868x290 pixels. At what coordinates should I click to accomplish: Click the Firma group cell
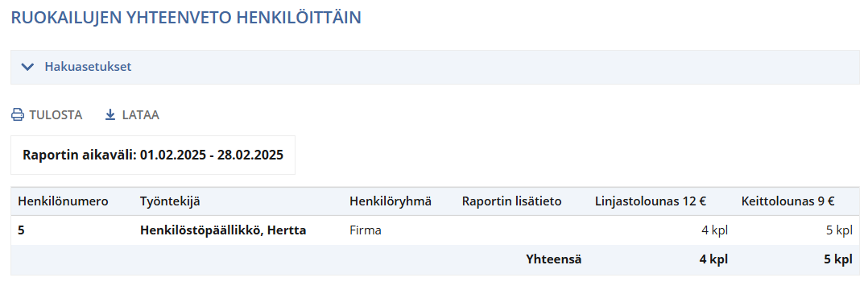(x=366, y=230)
